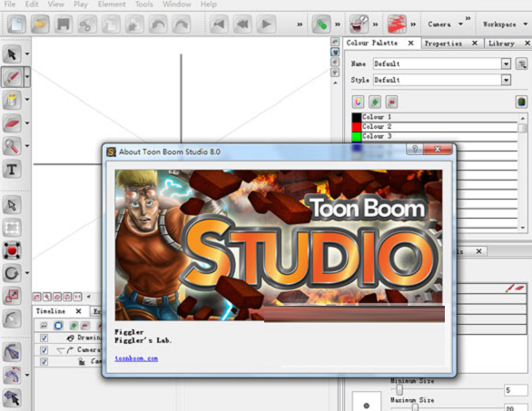The height and width of the screenshot is (411, 532).
Task: Click the green round icon in the top toolbar
Action: coord(321,24)
